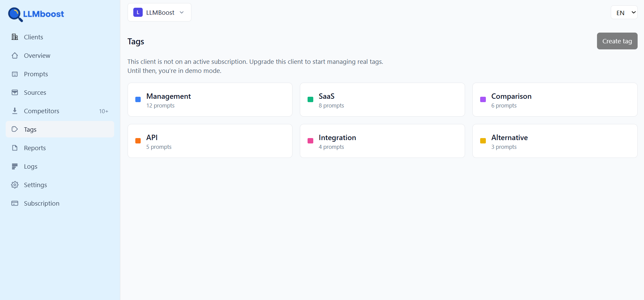Expand the chevron next to LLMBoost

(182, 12)
